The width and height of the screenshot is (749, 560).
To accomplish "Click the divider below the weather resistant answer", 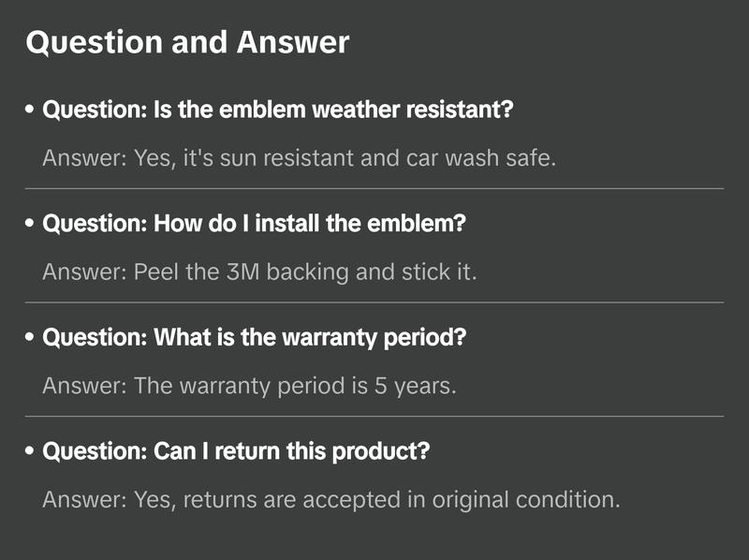I will [x=374, y=188].
